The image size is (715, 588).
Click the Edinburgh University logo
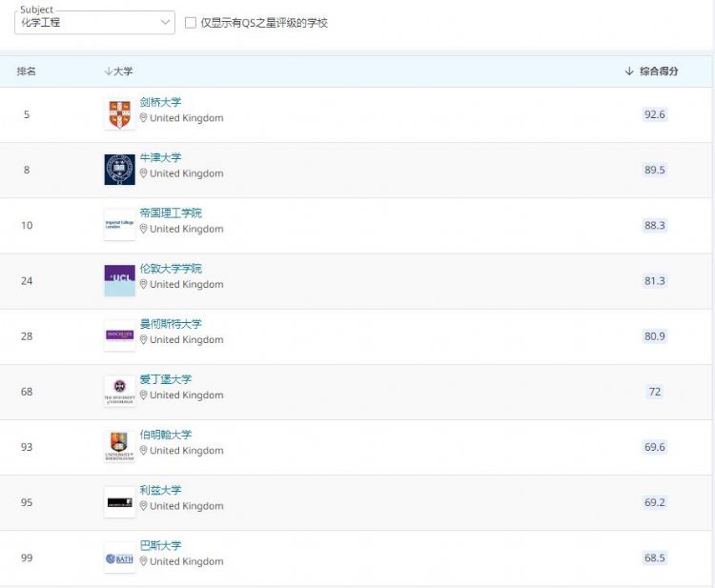coord(119,391)
